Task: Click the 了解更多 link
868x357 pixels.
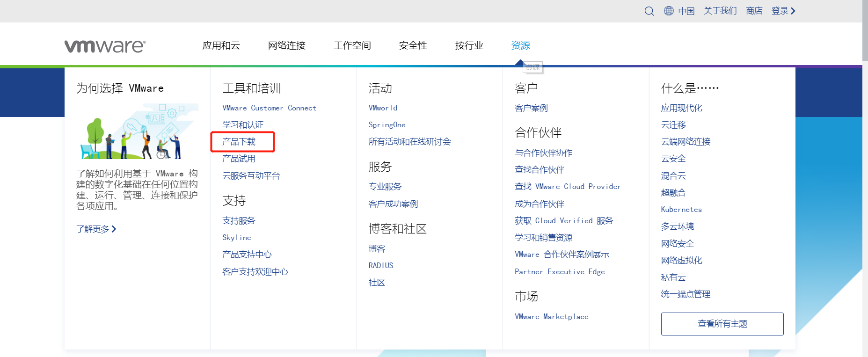Action: 96,229
